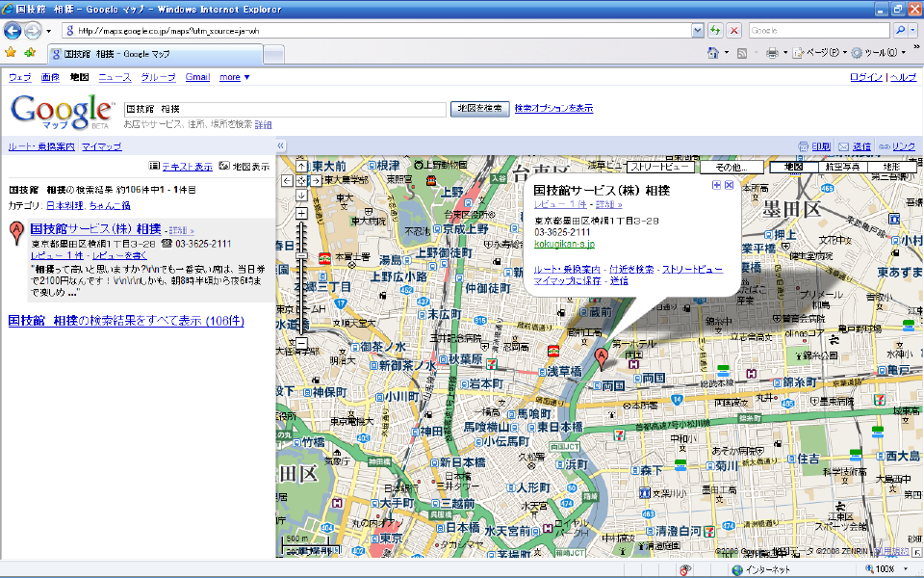Open the 画像 link in Google nav
This screenshot has width=924, height=578.
pos(50,77)
